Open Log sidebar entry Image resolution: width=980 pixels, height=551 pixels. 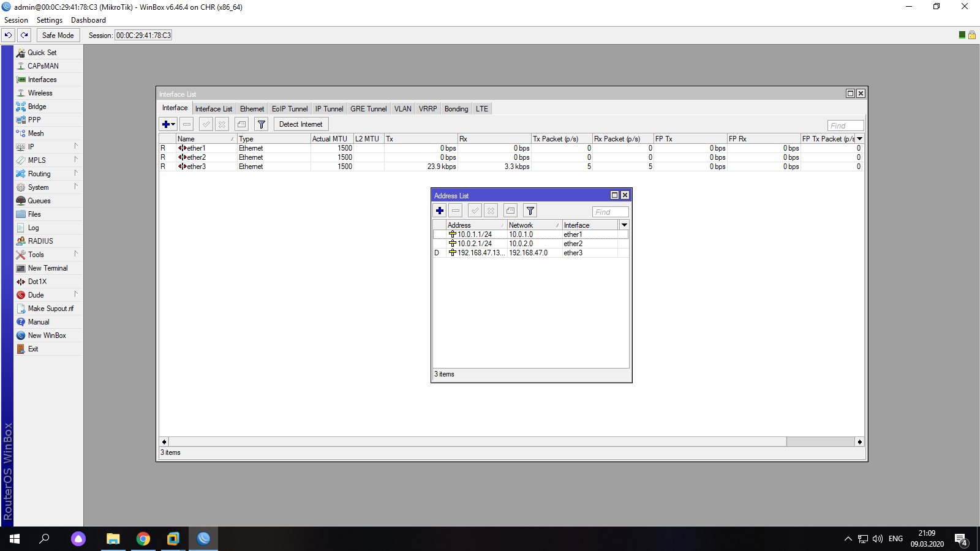click(x=48, y=228)
